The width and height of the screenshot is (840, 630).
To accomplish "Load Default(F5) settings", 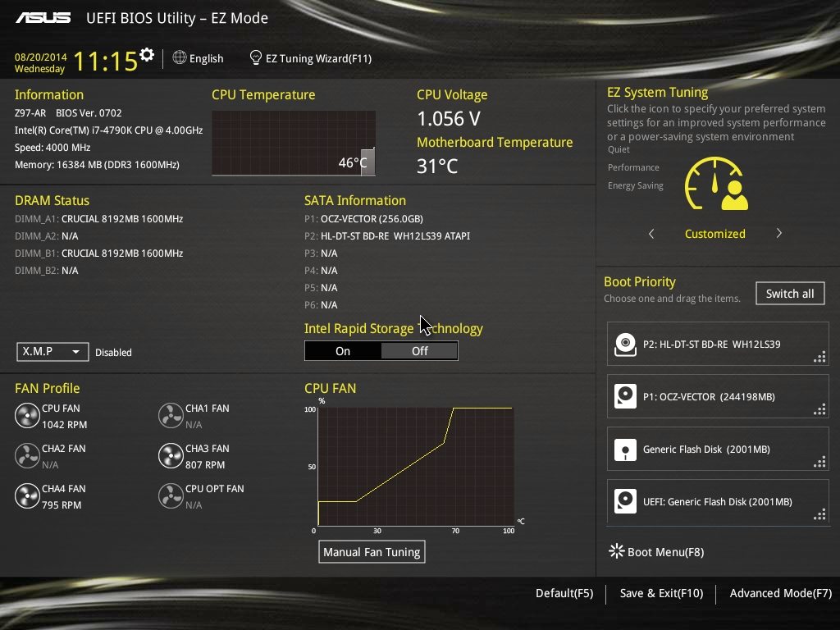I will coord(564,593).
